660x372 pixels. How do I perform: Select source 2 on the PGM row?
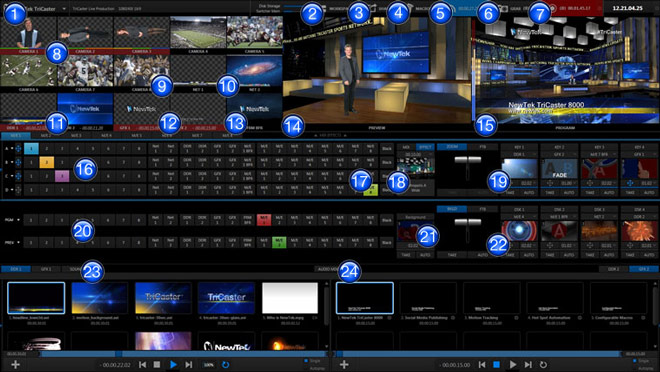tap(46, 220)
